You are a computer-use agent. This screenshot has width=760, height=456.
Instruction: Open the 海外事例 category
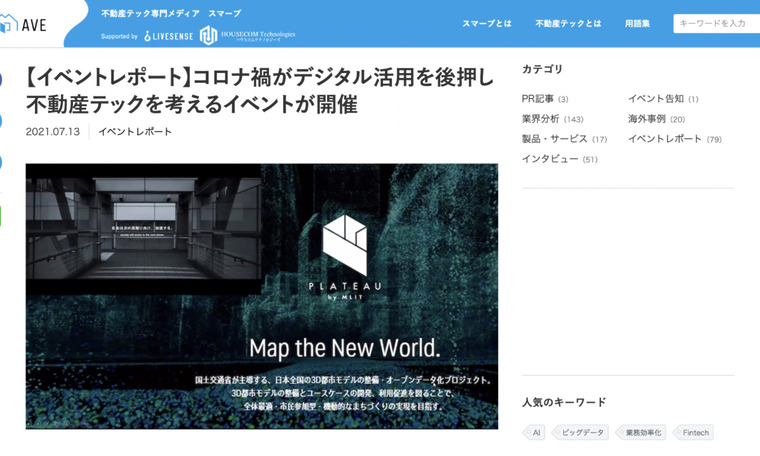[x=648, y=119]
